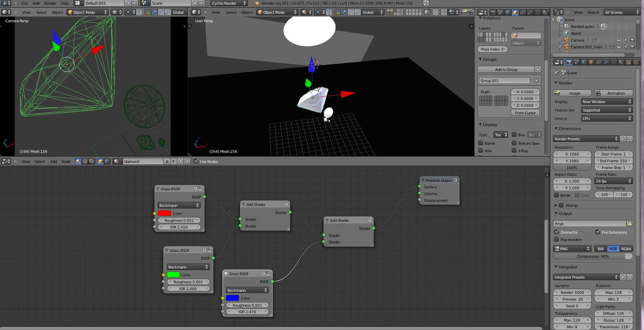Open the Constraints chain tab in left properties panel
The height and width of the screenshot is (330, 644).
(x=522, y=12)
